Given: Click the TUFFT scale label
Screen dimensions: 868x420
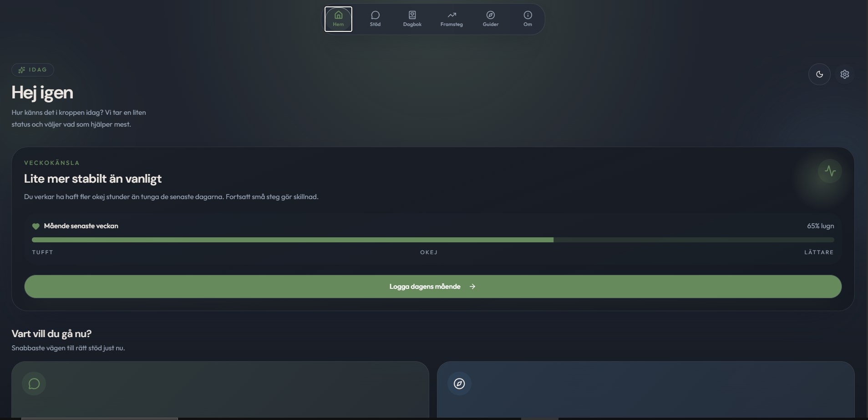Looking at the screenshot, I should coord(43,252).
